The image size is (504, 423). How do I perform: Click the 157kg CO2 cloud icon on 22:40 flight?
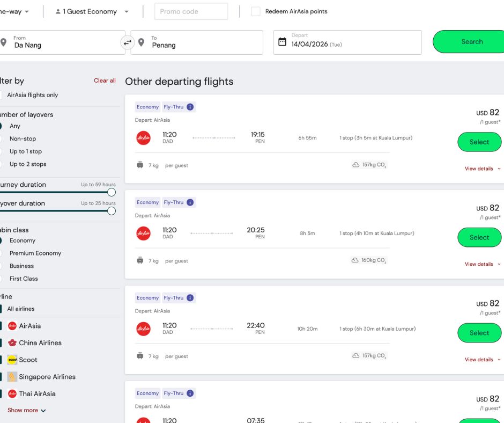356,356
